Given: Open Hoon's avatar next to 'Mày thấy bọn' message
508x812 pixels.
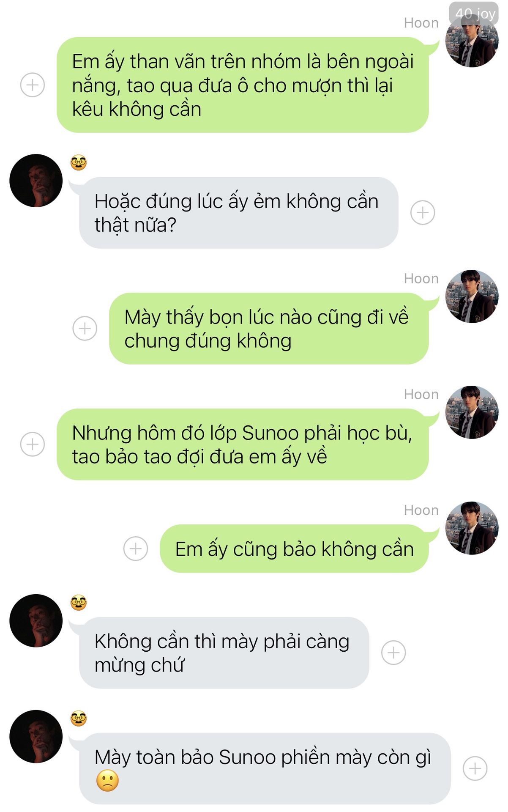Looking at the screenshot, I should pyautogui.click(x=472, y=296).
